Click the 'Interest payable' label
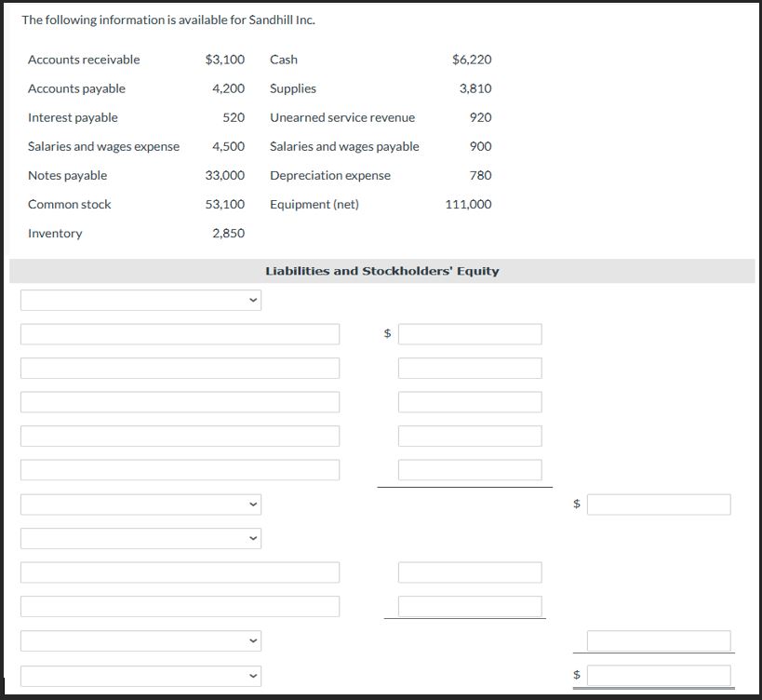Screen dimensions: 762x700 click(x=73, y=117)
